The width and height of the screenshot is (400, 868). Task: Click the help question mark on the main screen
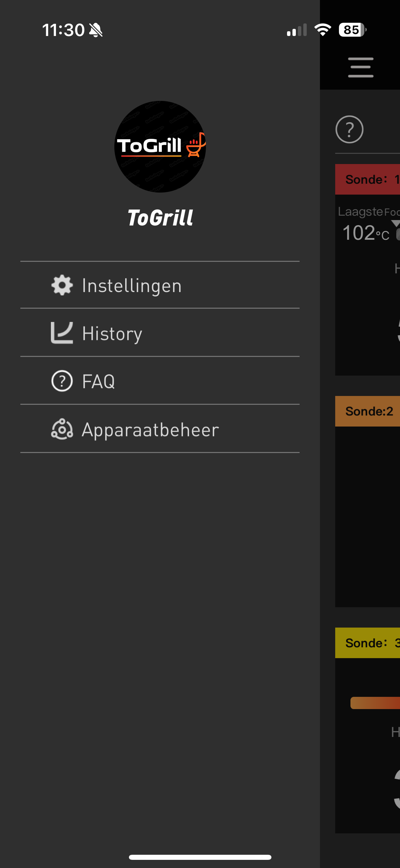[350, 129]
